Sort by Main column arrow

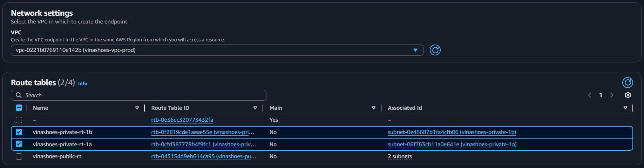pos(374,108)
